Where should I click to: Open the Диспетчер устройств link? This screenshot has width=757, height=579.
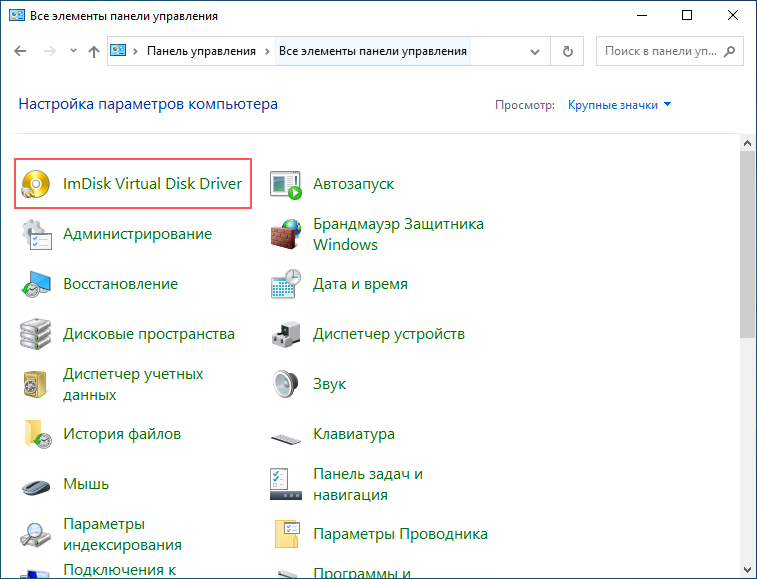[x=389, y=334]
